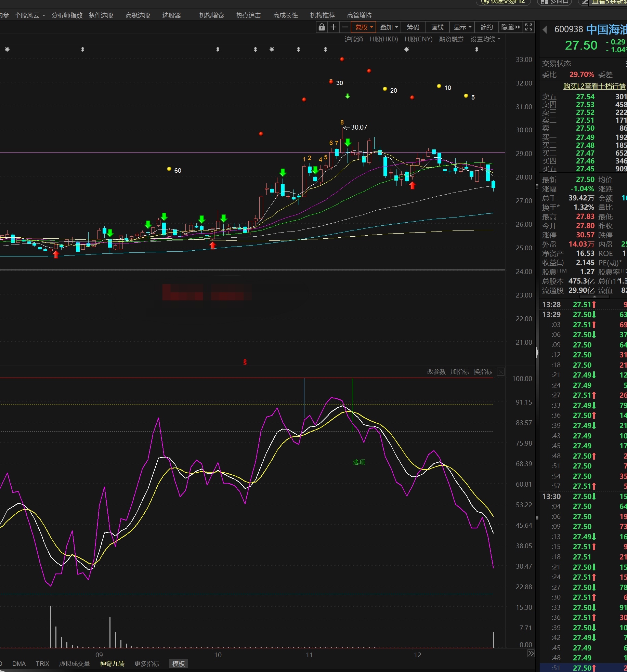
Task: Open 设置均线 moving average dropdown
Action: [x=485, y=39]
